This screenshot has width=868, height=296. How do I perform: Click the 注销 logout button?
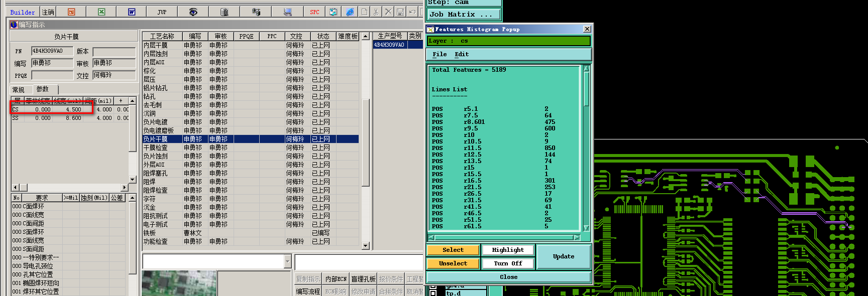point(48,12)
